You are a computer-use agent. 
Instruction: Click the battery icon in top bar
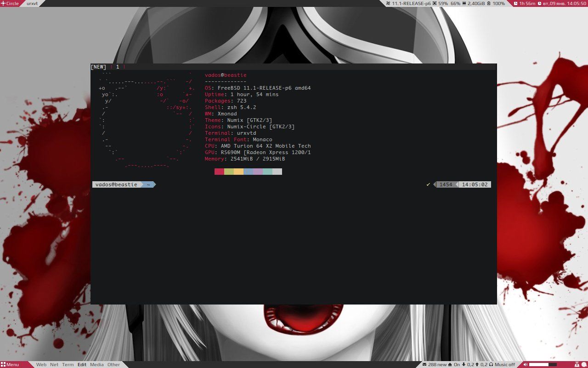pyautogui.click(x=489, y=3)
